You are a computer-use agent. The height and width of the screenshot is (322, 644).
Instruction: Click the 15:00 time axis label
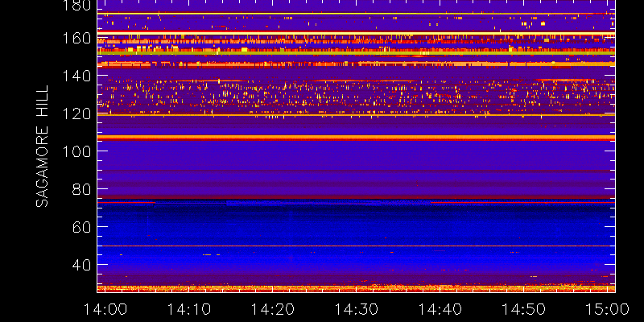(607, 309)
